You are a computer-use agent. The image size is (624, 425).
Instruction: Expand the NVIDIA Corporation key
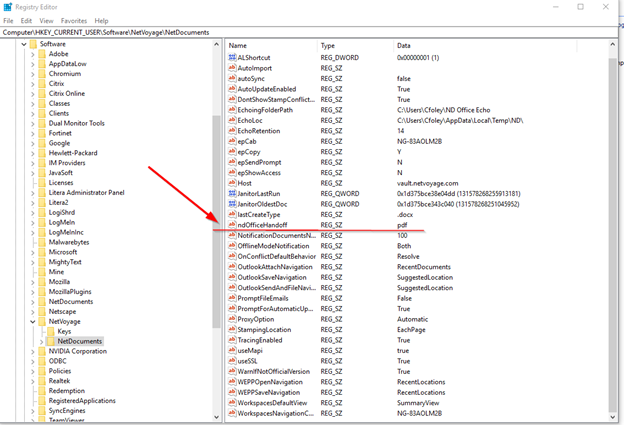(33, 351)
